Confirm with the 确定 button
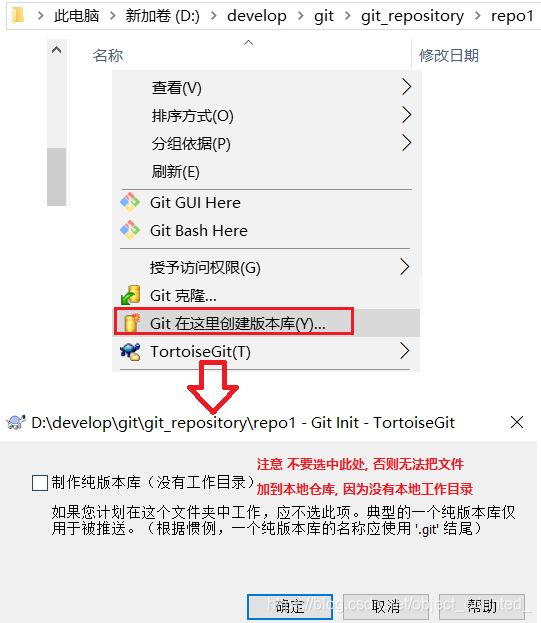The width and height of the screenshot is (541, 623). pyautogui.click(x=290, y=607)
